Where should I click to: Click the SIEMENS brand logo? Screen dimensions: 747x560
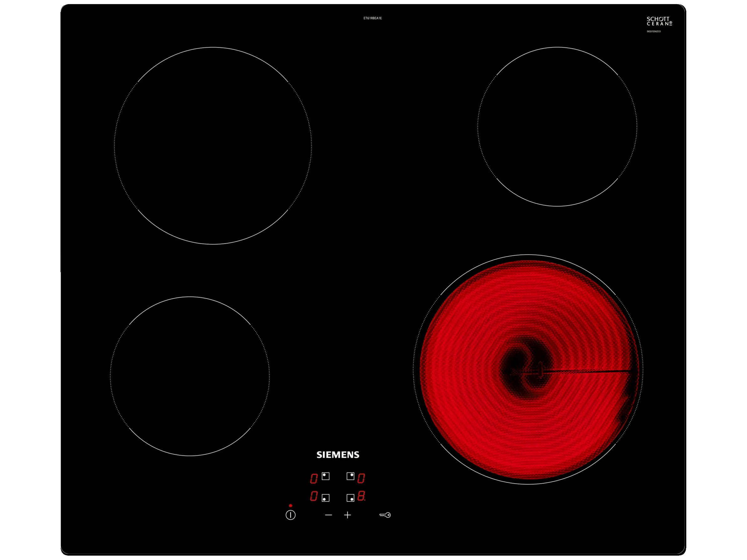click(x=338, y=455)
